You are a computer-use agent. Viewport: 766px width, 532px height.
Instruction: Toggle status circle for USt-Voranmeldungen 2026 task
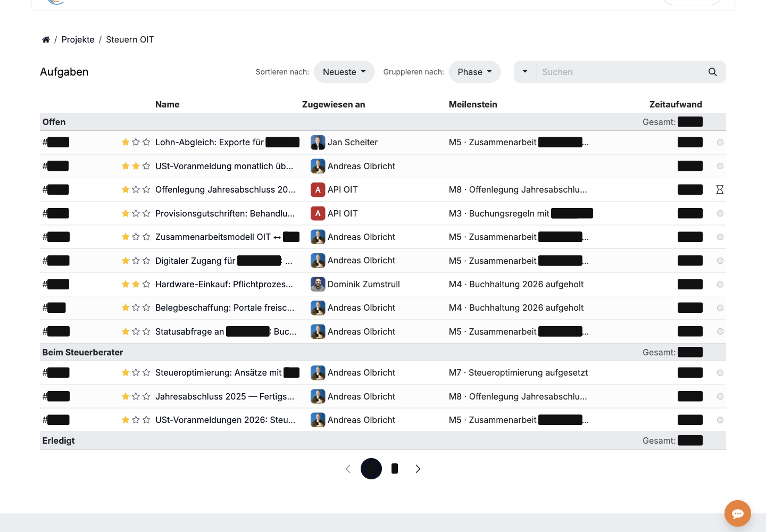click(x=720, y=420)
